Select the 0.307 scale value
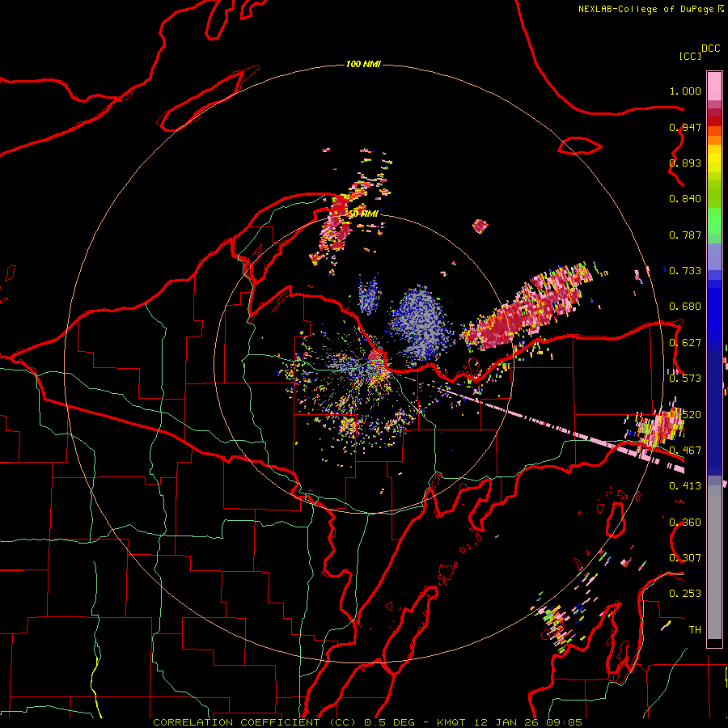 tap(685, 557)
